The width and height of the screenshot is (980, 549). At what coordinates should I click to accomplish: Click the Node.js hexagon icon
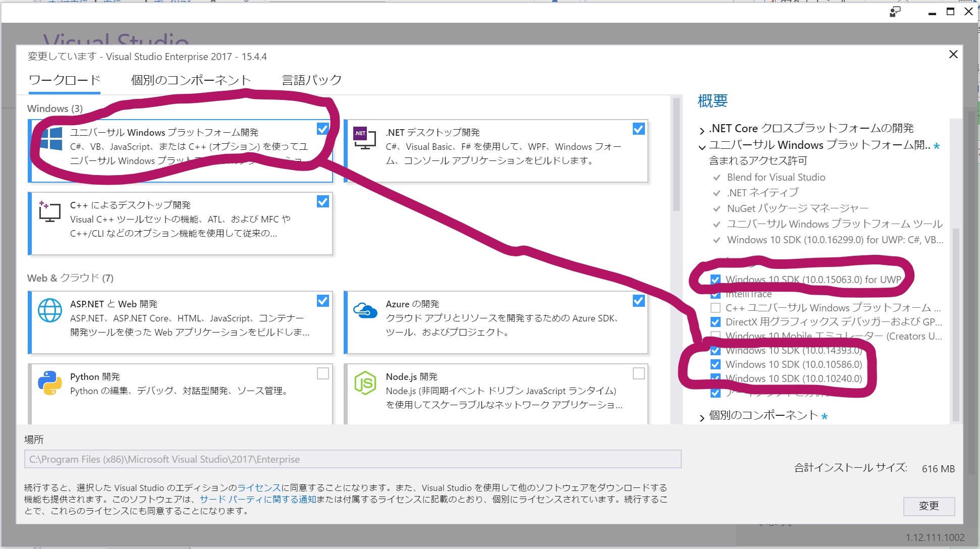pyautogui.click(x=365, y=383)
